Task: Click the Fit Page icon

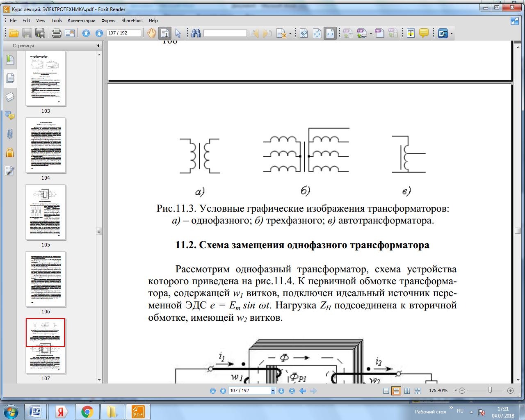Action: (x=317, y=33)
